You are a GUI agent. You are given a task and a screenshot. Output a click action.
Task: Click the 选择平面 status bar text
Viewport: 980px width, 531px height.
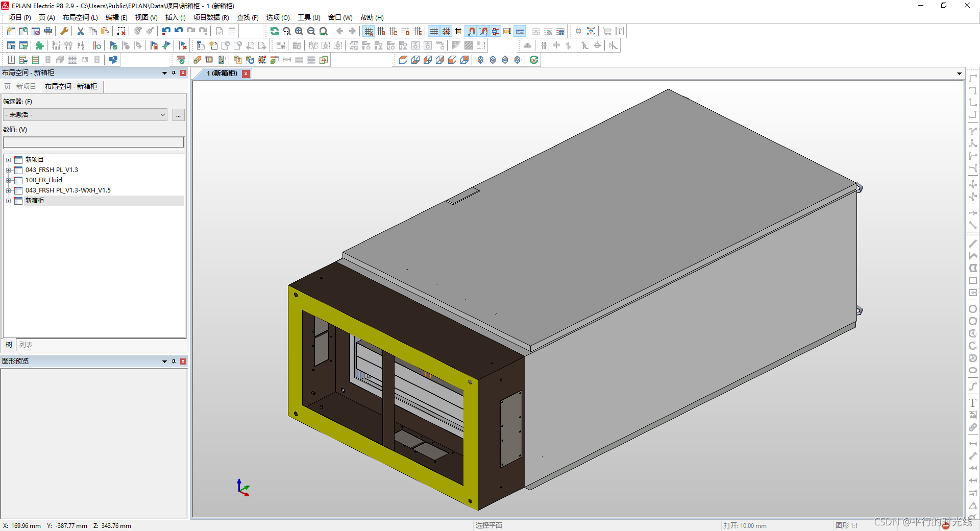click(x=489, y=525)
